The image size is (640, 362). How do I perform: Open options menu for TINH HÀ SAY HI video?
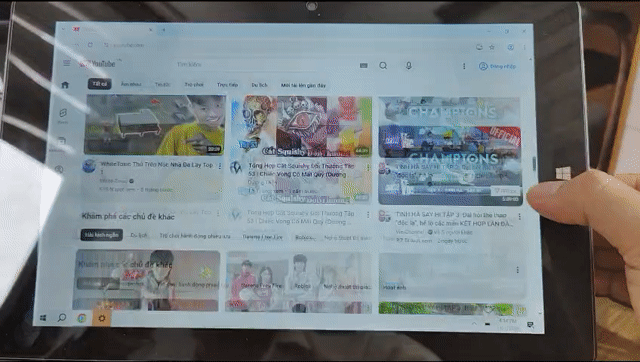click(520, 216)
